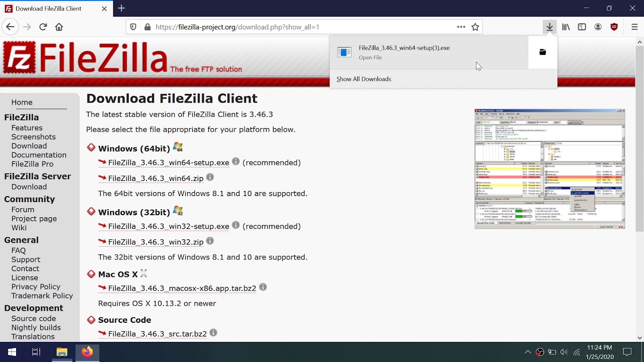This screenshot has height=362, width=644.
Task: Open the Windows Start menu
Action: (x=12, y=352)
